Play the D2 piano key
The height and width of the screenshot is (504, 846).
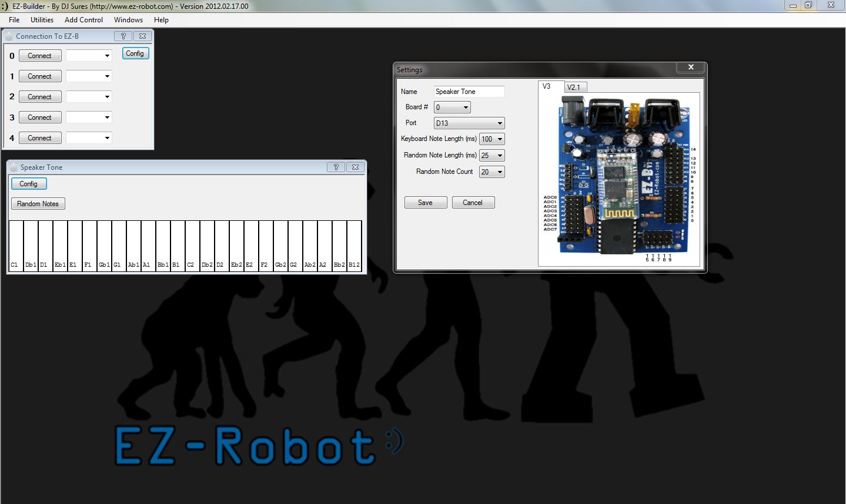click(x=222, y=246)
